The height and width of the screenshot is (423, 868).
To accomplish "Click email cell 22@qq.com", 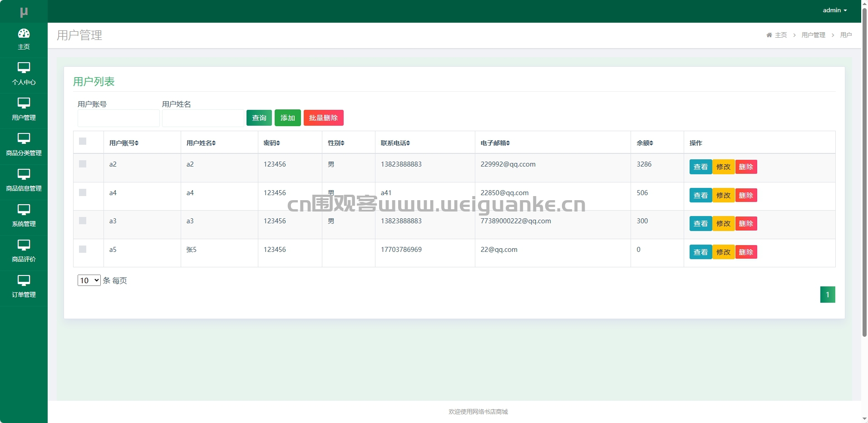I will 499,250.
